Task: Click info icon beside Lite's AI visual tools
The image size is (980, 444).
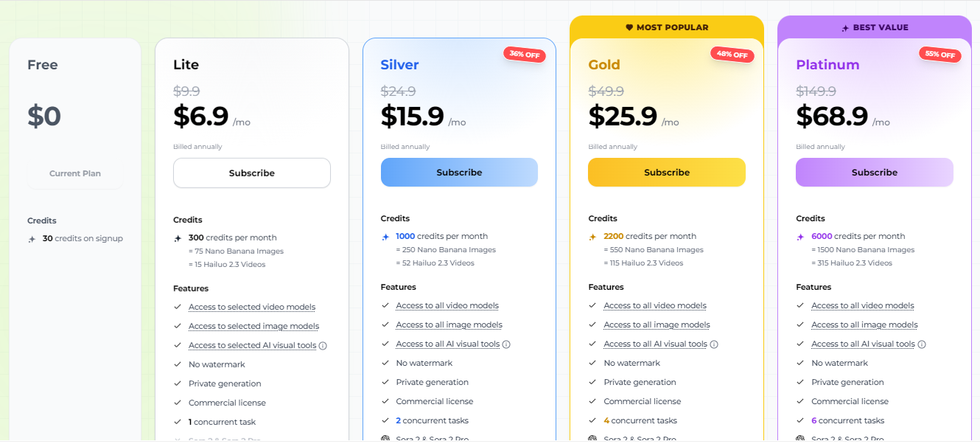Action: tap(323, 345)
